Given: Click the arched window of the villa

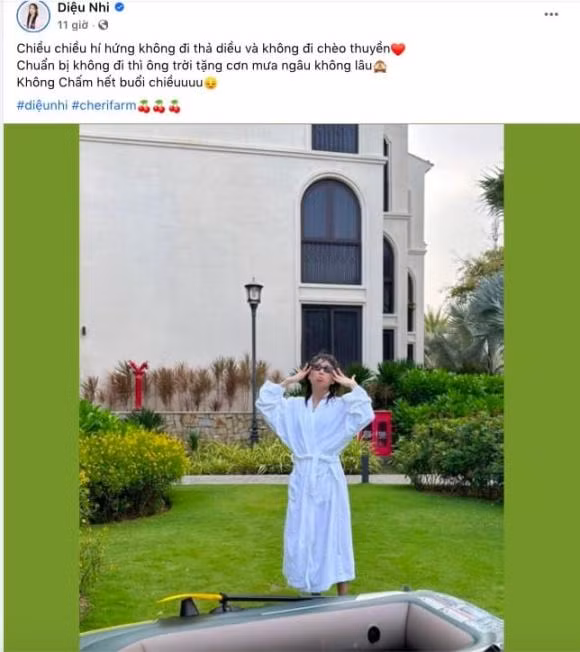Looking at the screenshot, I should coord(331,232).
